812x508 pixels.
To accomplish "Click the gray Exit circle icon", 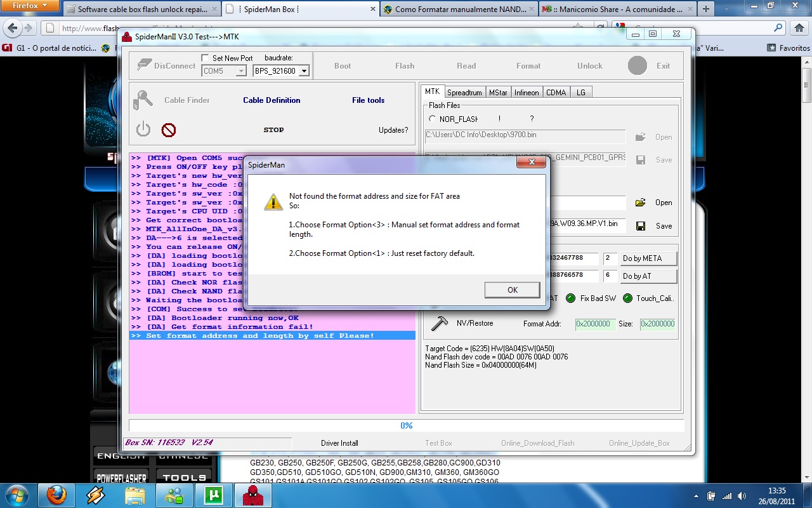I will tap(638, 65).
